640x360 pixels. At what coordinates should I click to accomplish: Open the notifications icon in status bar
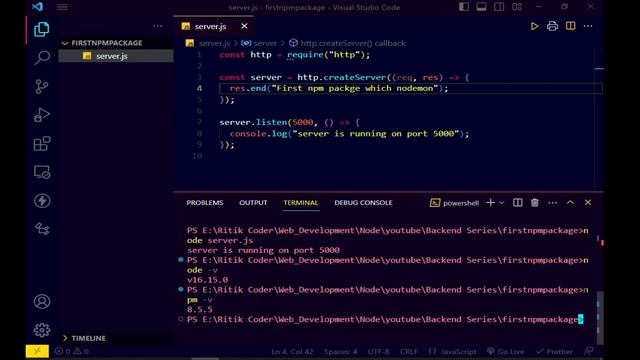(x=588, y=351)
